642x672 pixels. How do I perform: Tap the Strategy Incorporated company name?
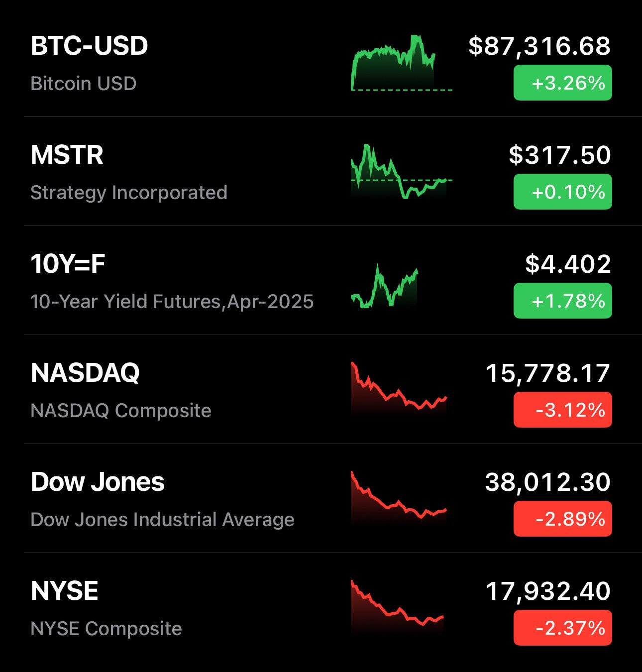point(129,193)
